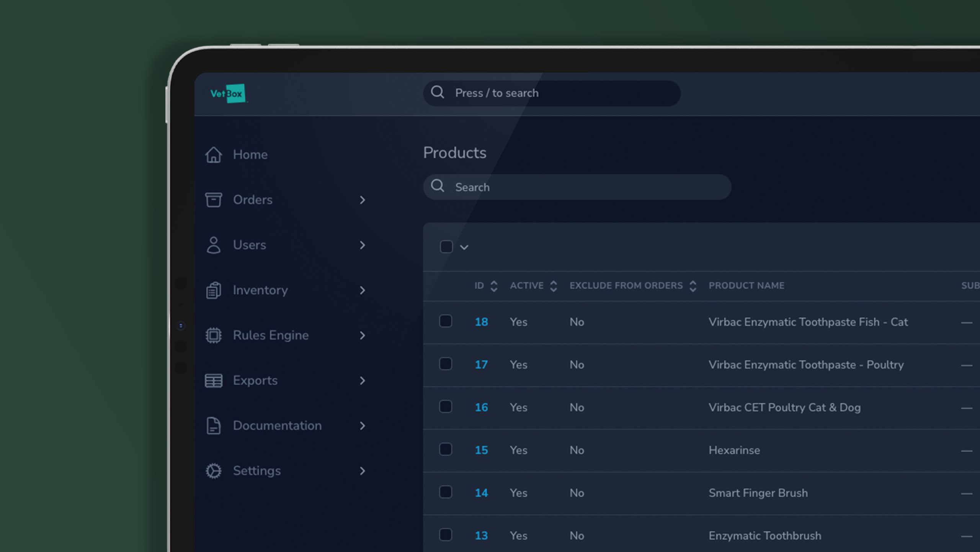Image resolution: width=980 pixels, height=552 pixels.
Task: Expand the Documentation submenu chevron
Action: [362, 426]
